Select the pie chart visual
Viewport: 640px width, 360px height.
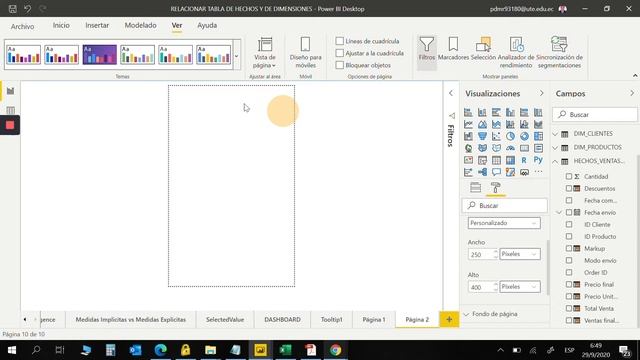click(x=510, y=136)
